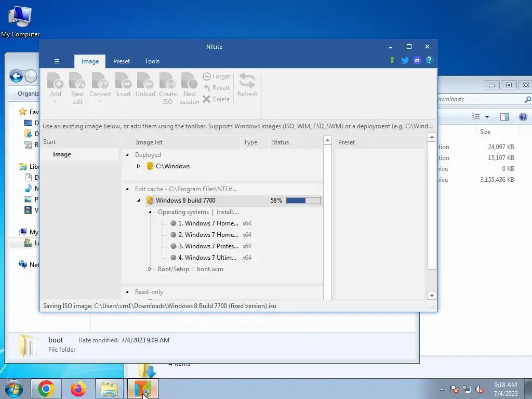The width and height of the screenshot is (532, 399).
Task: Click the muted volume tray icon
Action: pyautogui.click(x=480, y=389)
